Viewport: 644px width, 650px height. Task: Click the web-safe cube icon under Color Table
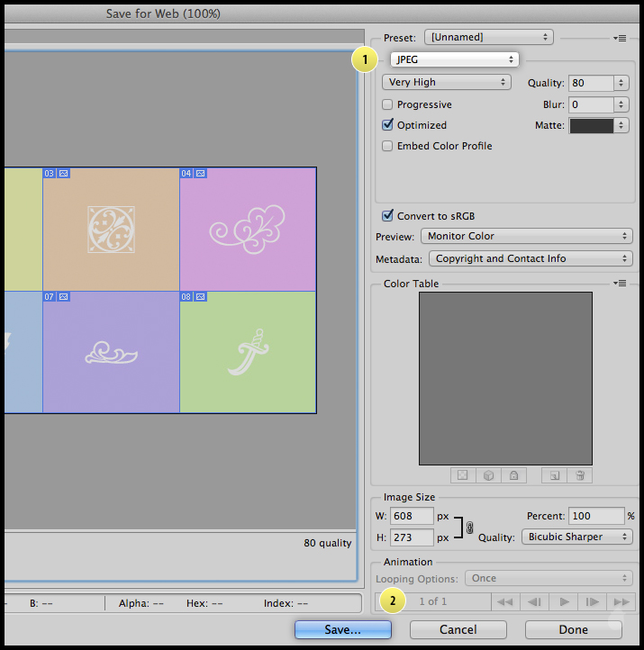click(x=487, y=475)
